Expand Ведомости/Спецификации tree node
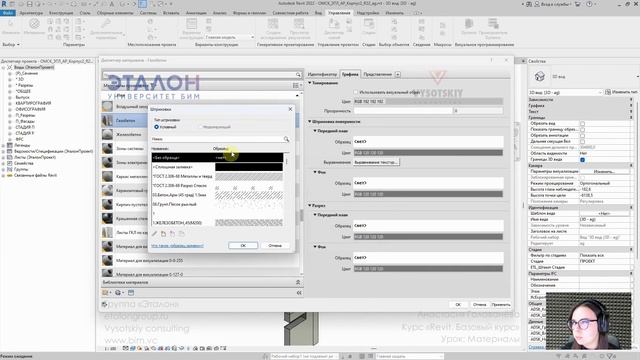The image size is (640, 360). click(x=4, y=151)
